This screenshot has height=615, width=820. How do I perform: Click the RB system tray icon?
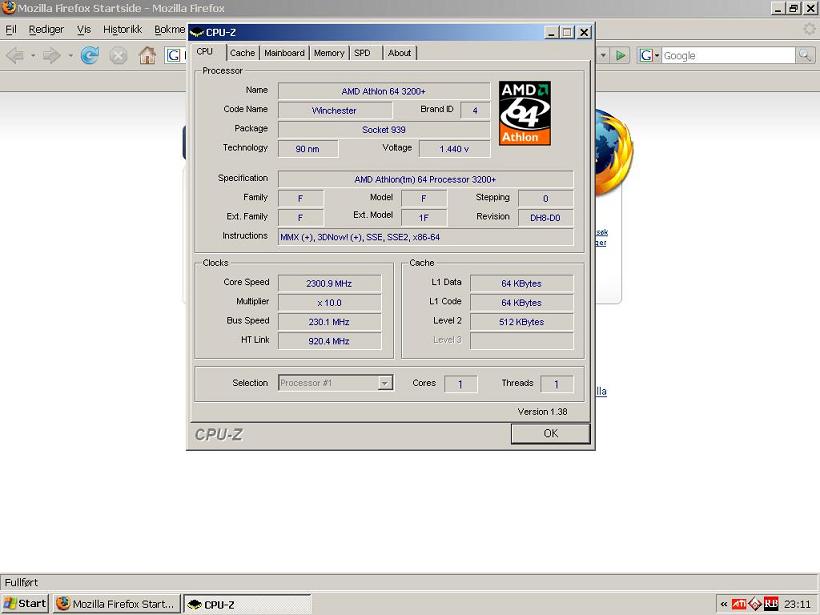(770, 604)
